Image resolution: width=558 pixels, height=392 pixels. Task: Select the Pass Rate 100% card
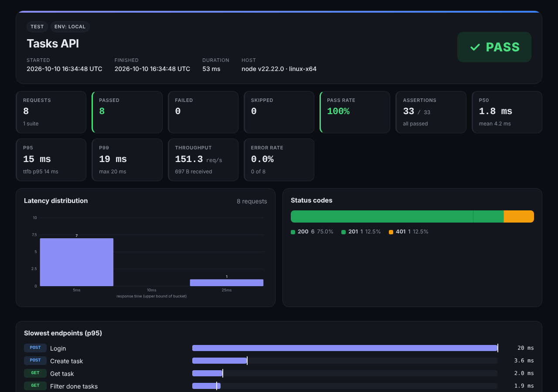pyautogui.click(x=355, y=112)
